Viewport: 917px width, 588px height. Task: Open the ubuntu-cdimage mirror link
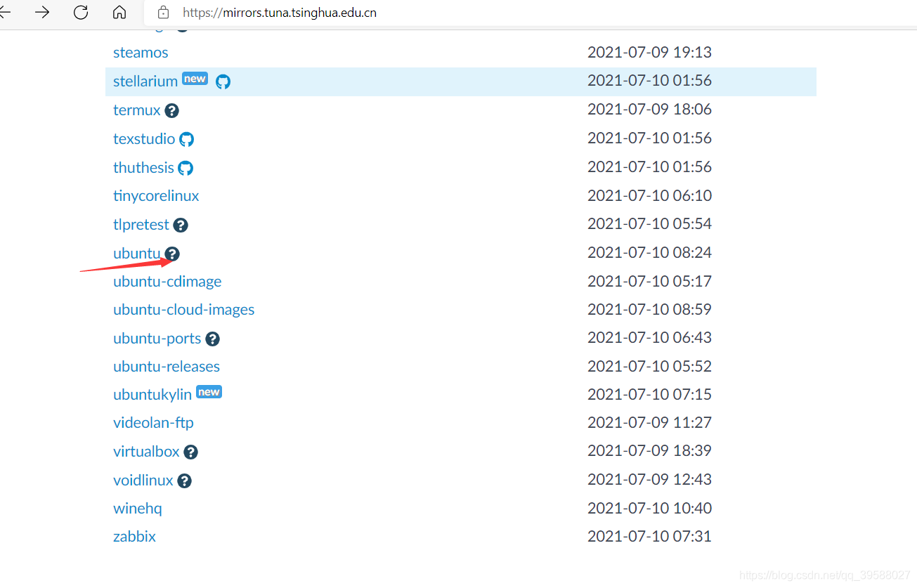pos(167,282)
